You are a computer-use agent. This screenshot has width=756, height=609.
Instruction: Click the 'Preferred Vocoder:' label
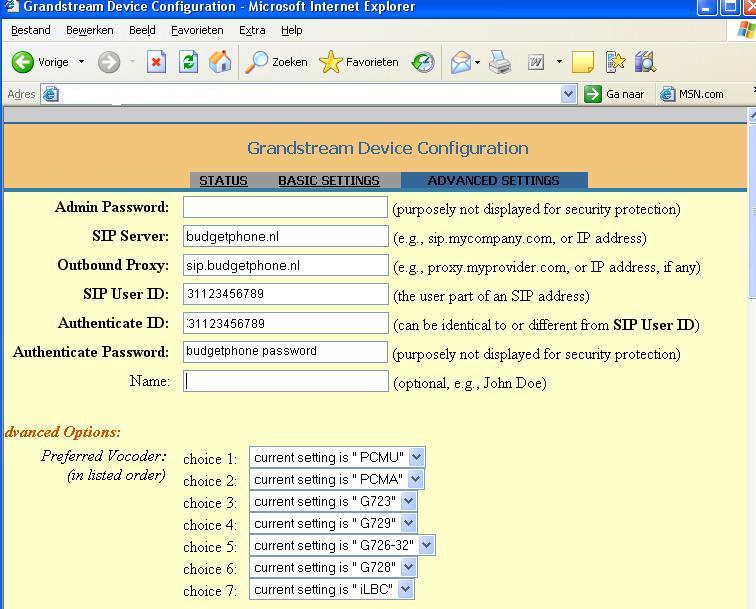[104, 456]
